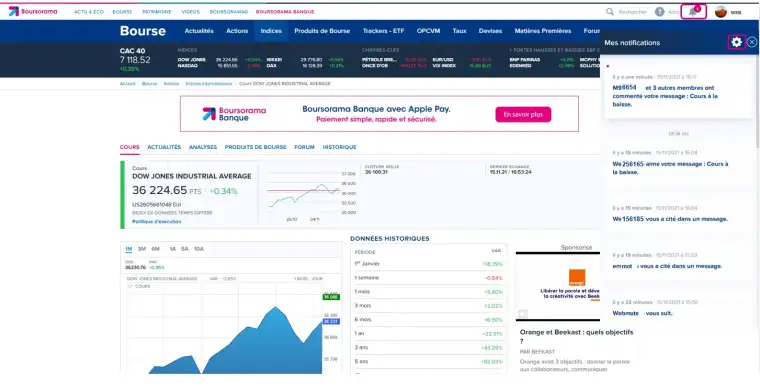760x388 pixels.
Task: Open VIDEOS top menu
Action: point(190,12)
